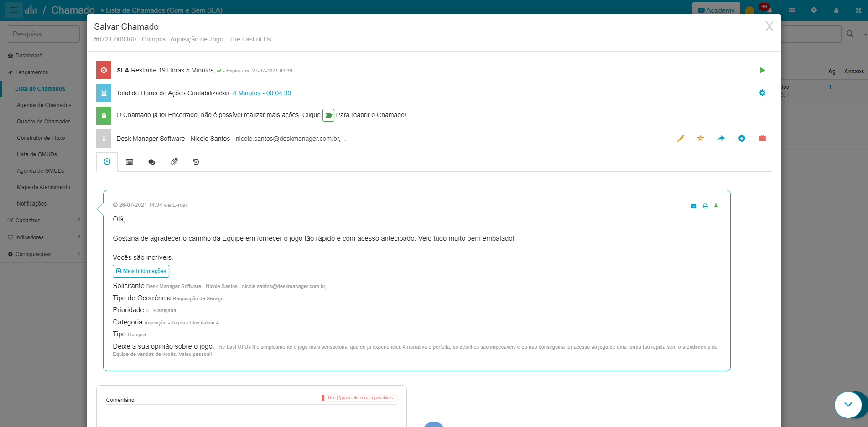Viewport: 868px width, 427px height.
Task: Click the blue plus circle icon
Action: (742, 139)
